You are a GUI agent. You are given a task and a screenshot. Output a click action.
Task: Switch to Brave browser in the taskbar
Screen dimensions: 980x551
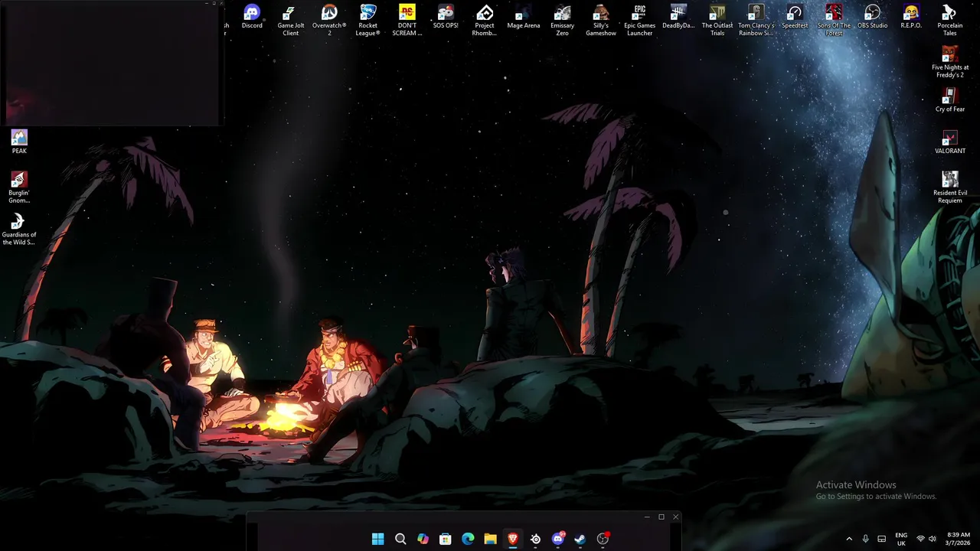pos(513,539)
